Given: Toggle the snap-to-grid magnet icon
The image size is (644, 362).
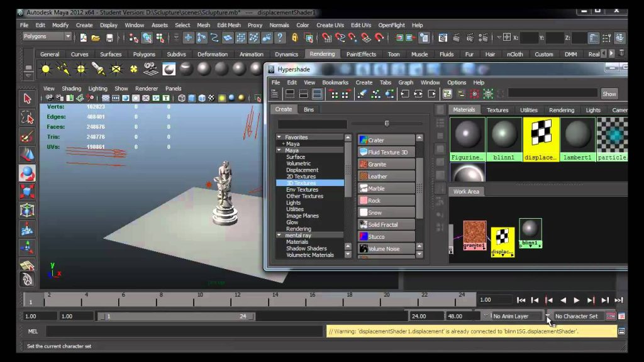Looking at the screenshot, I should [x=327, y=38].
